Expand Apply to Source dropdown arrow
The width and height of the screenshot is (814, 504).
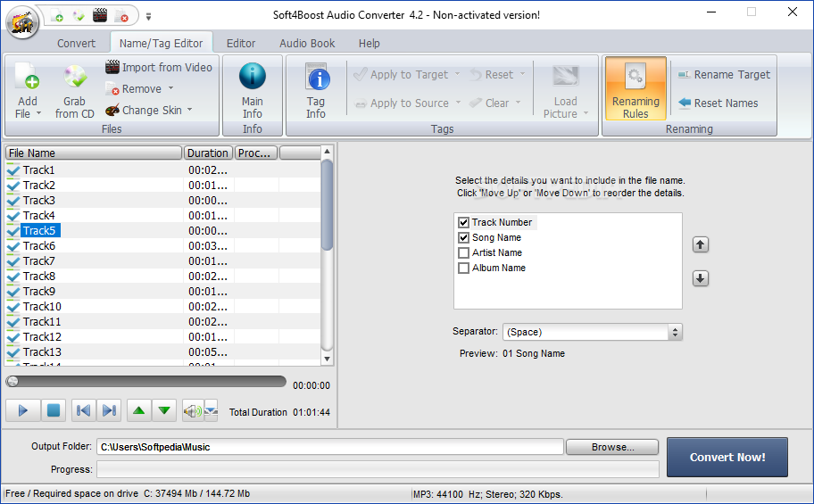458,103
